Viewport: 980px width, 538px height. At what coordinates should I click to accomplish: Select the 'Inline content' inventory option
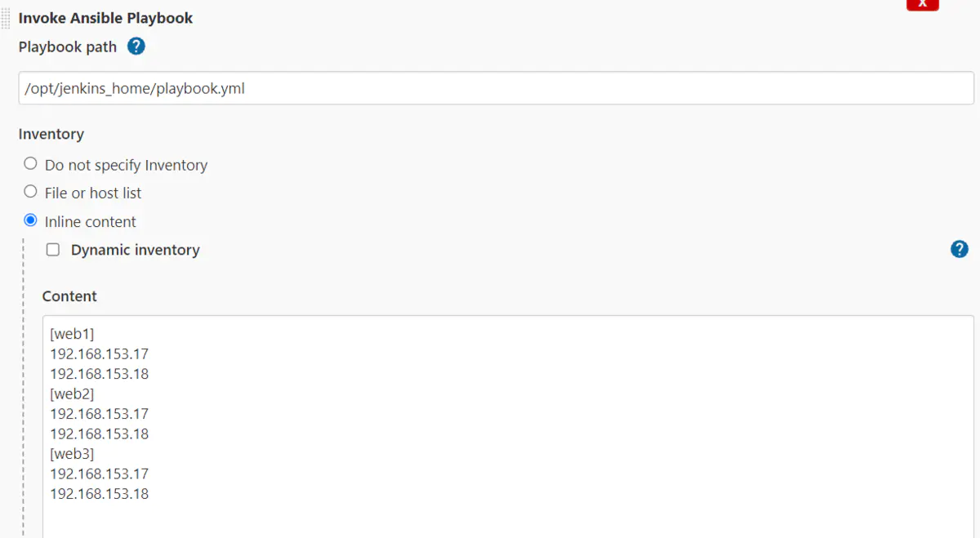coord(30,220)
